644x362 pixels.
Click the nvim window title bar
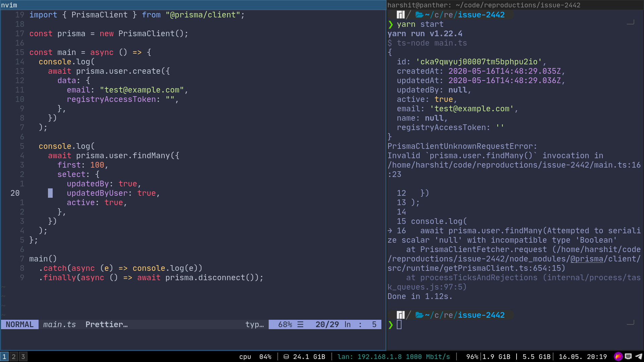coord(9,5)
